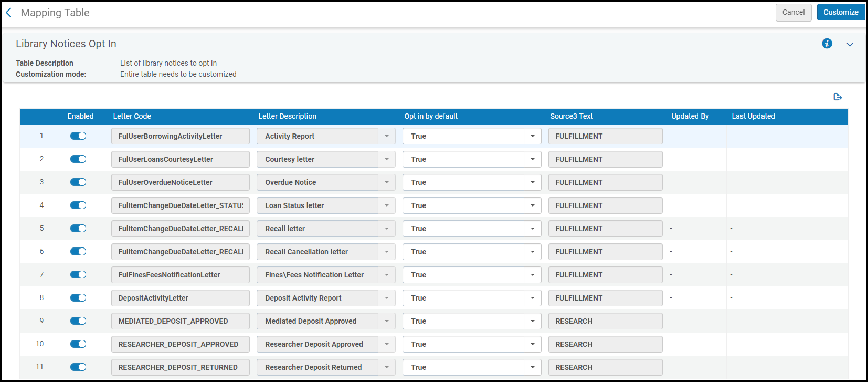Click row number 10 in the table
Screen dimensions: 868x382
pyautogui.click(x=40, y=344)
